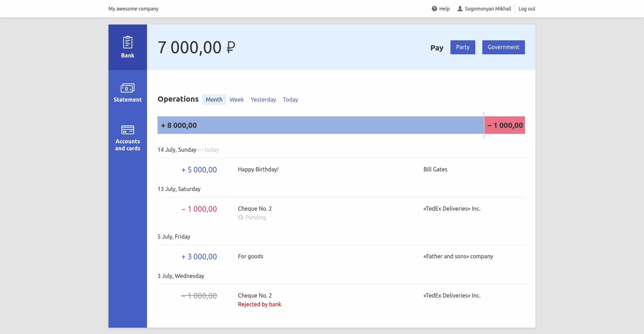Screen dimensions: 644x334
Task: Click the blue +8 000,00 income bar
Action: 320,125
